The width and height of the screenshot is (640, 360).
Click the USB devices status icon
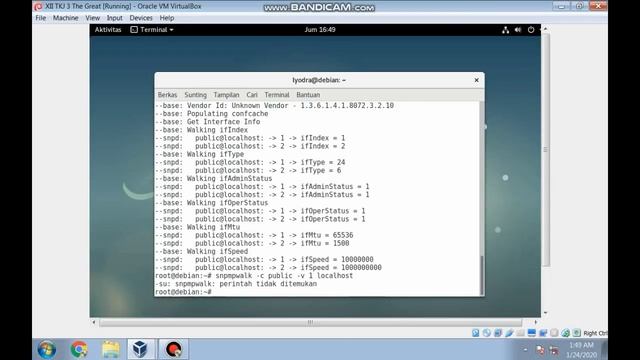(x=509, y=333)
